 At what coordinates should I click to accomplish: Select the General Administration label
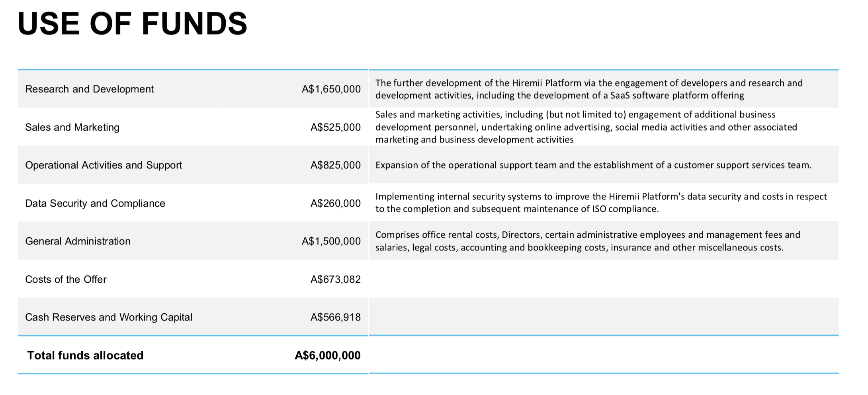coord(78,241)
